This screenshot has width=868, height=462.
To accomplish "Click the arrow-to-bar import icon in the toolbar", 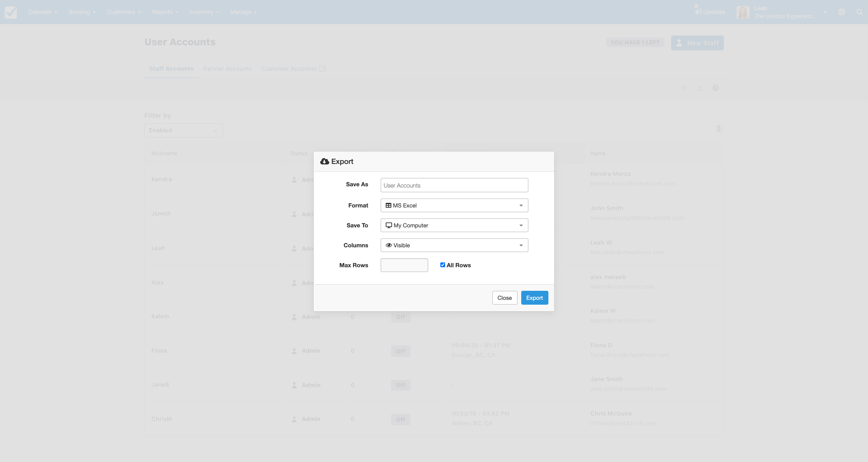I will click(683, 88).
